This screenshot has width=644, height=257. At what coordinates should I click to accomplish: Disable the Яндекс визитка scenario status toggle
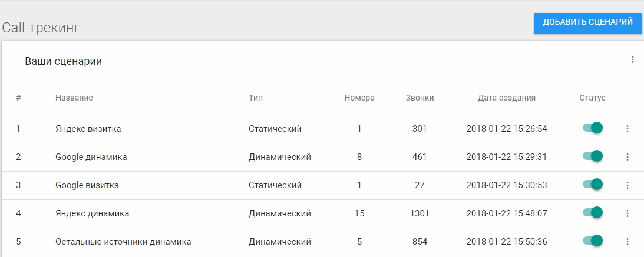click(x=593, y=128)
